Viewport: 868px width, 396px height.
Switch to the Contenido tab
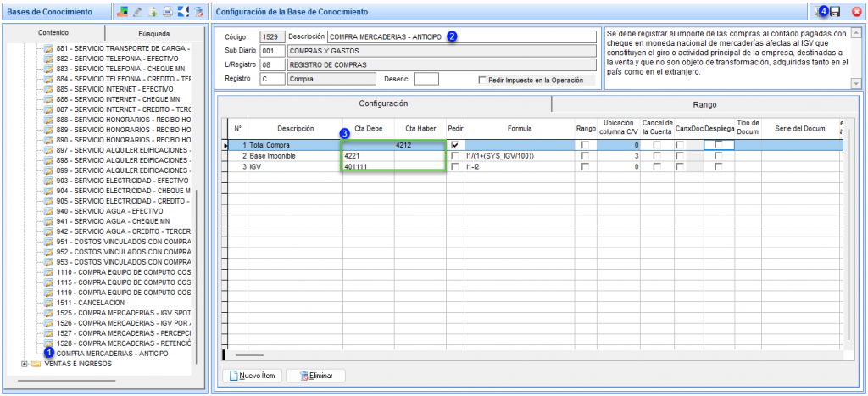[x=53, y=33]
